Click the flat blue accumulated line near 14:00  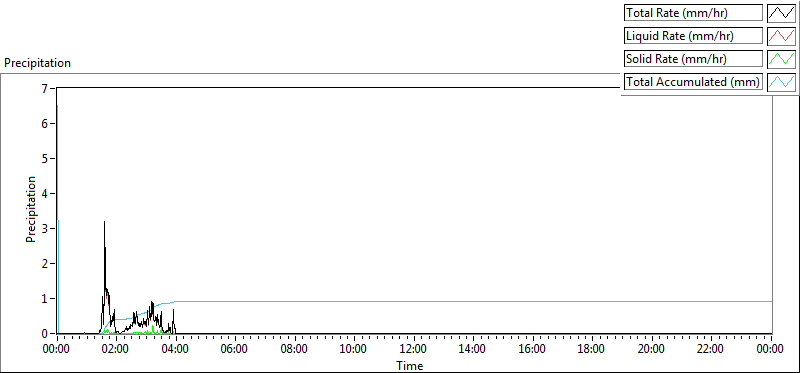point(473,302)
